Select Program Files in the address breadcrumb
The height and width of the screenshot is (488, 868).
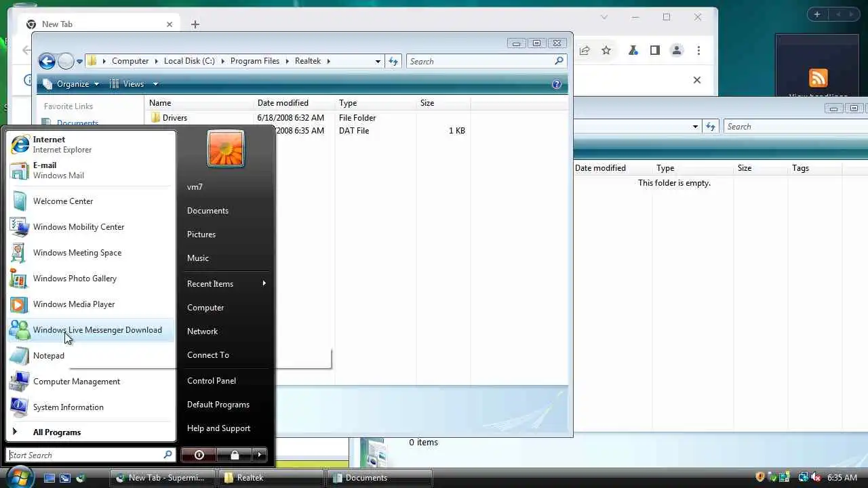[x=255, y=61]
